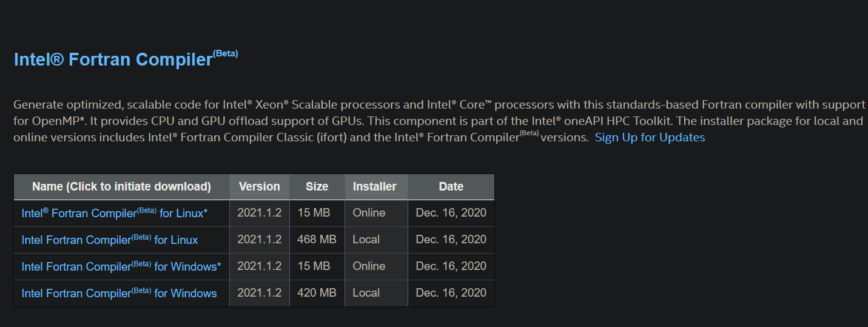Viewport: 868px width, 327px height.
Task: Click the 15 MB cell in Linux* row
Action: tap(314, 213)
